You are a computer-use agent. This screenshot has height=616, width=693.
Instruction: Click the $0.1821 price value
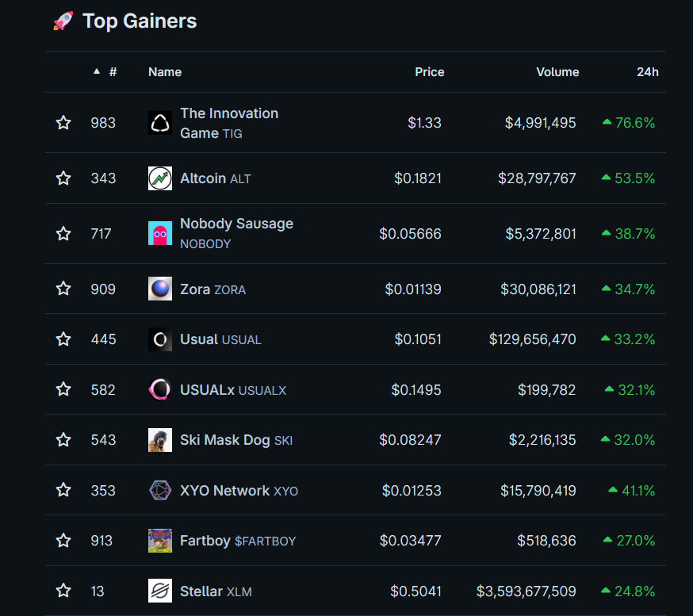click(x=418, y=178)
